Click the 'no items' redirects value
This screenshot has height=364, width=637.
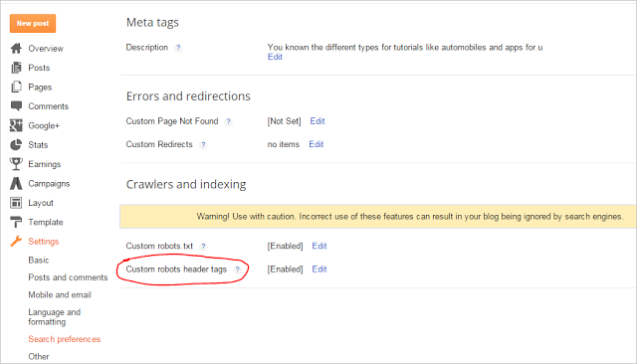tap(283, 144)
